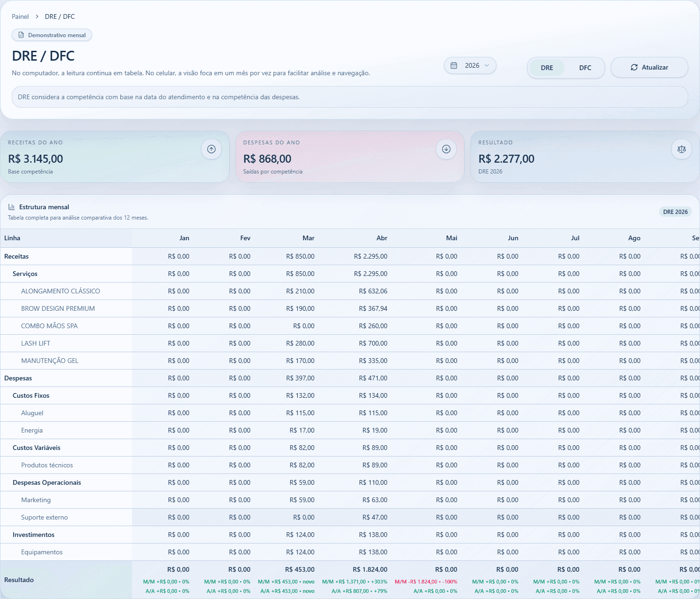Click the balance scale icon in Resultado card
The height and width of the screenshot is (599, 700).
click(x=682, y=149)
